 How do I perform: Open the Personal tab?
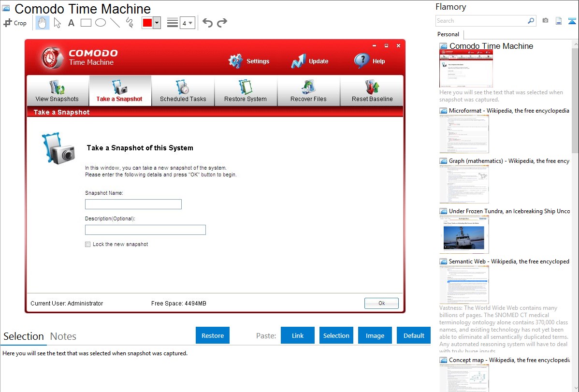(448, 34)
